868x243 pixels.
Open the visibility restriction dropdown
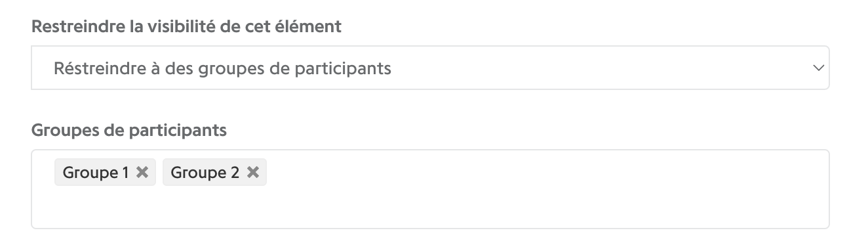(x=430, y=68)
